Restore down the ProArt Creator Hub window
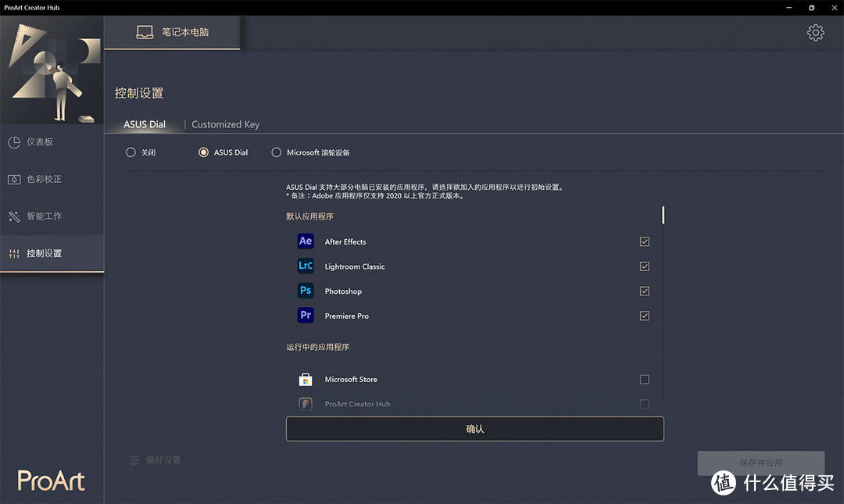Image resolution: width=844 pixels, height=504 pixels. coord(811,8)
